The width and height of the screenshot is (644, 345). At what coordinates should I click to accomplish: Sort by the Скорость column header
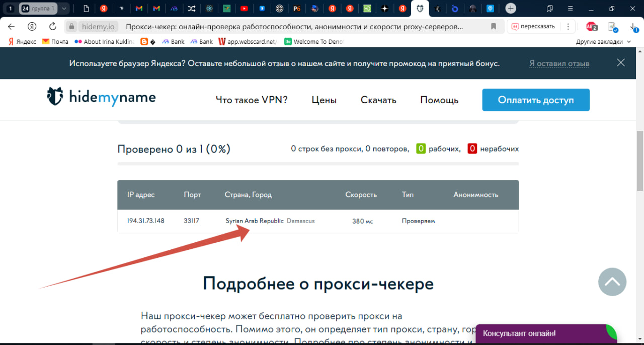click(361, 194)
